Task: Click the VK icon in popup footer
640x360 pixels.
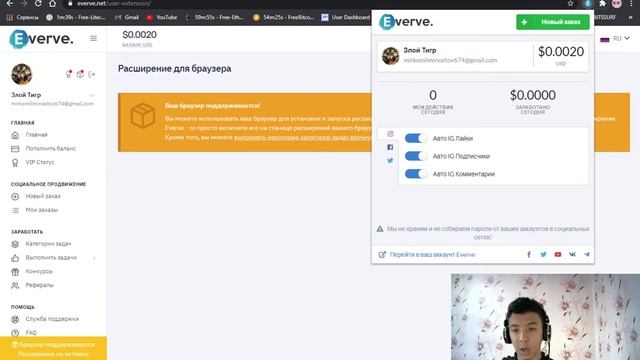Action: point(572,254)
